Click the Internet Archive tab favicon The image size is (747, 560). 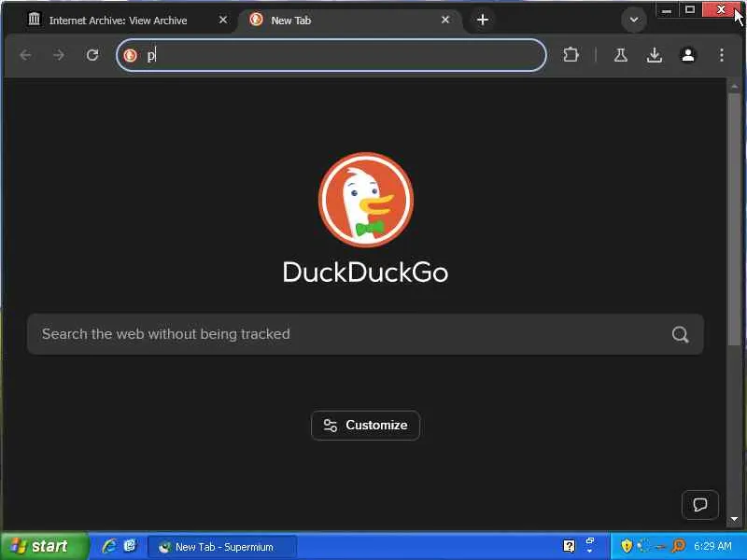click(x=34, y=20)
